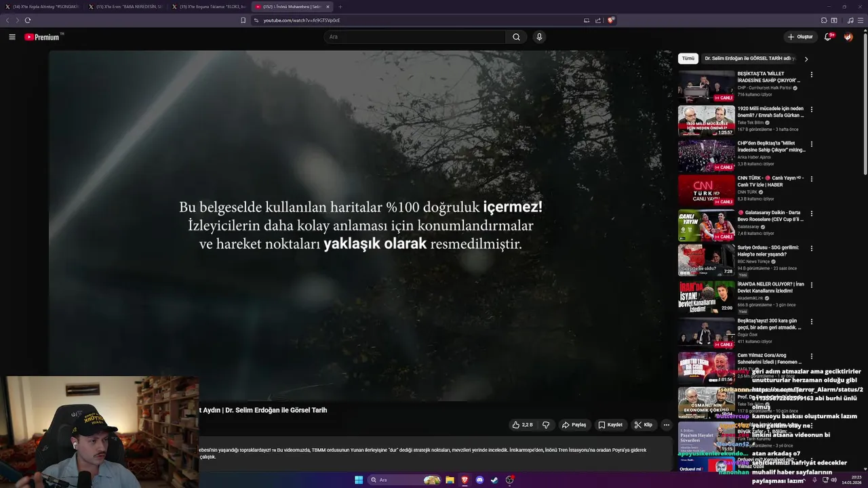Click the Klip clip button
Viewport: 868px width, 488px height.
643,425
